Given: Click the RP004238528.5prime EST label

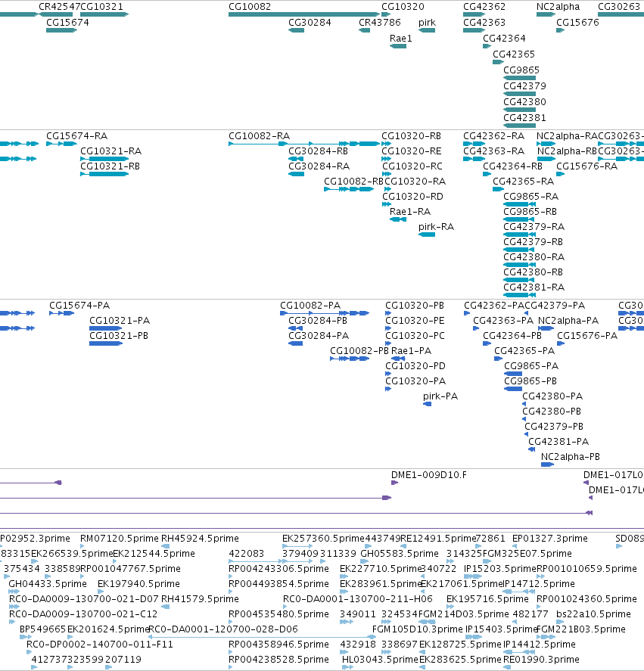Looking at the screenshot, I should coord(278,660).
